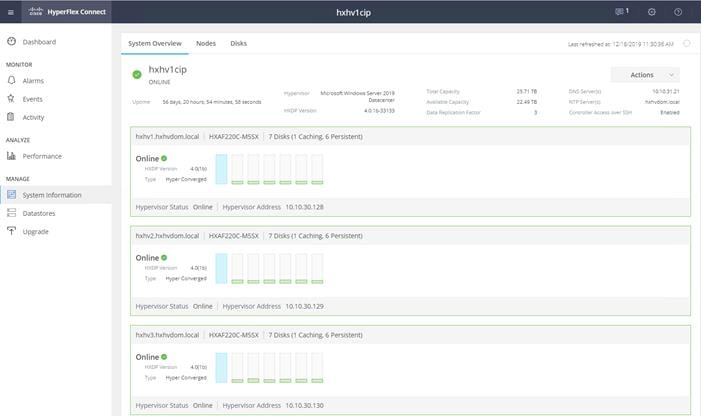
Task: Click hypervisor address 10.10.30.128
Action: [x=304, y=207]
